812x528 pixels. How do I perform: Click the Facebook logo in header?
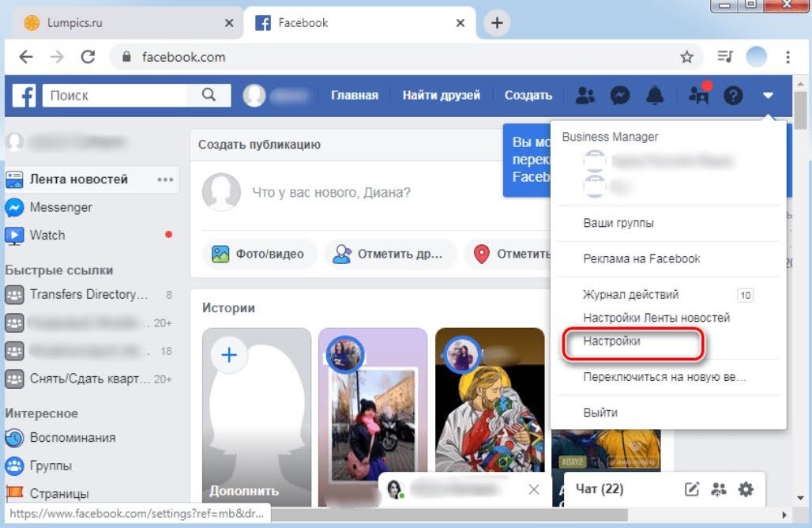coord(24,96)
